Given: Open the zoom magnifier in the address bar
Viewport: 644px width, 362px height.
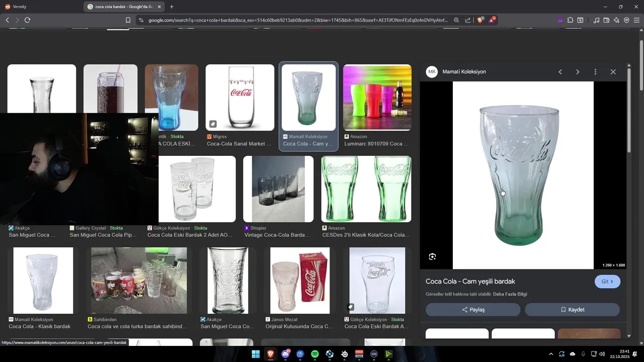Looking at the screenshot, I should click(x=456, y=20).
